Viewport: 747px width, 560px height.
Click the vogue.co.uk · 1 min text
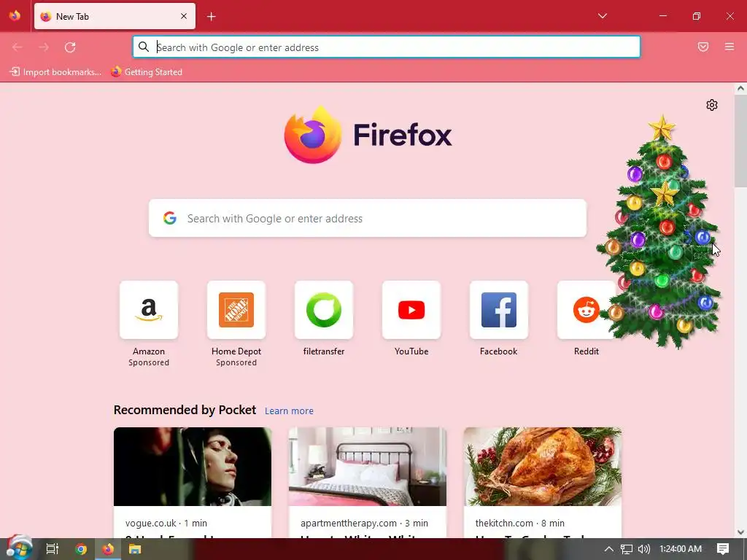166,523
